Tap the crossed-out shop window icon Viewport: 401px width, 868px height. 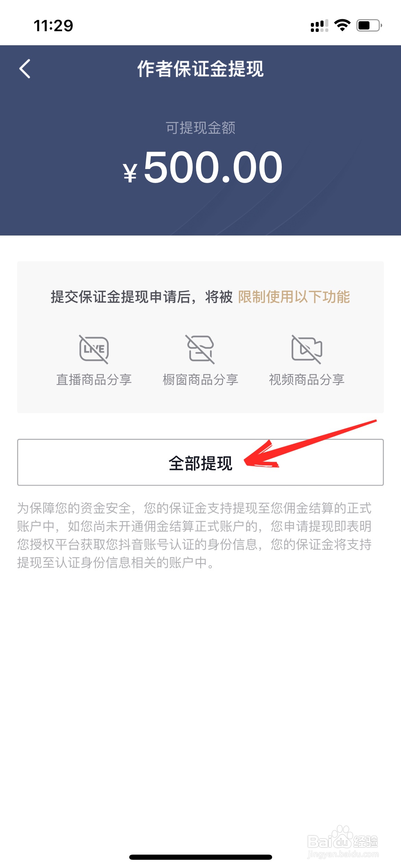click(x=200, y=349)
